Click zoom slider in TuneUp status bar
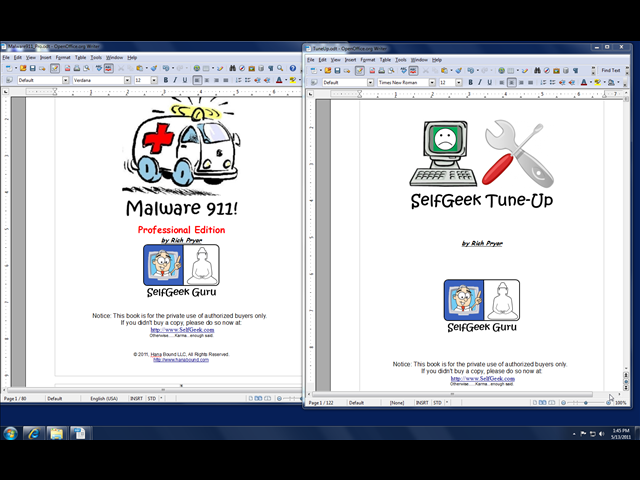640x480 pixels. point(585,402)
